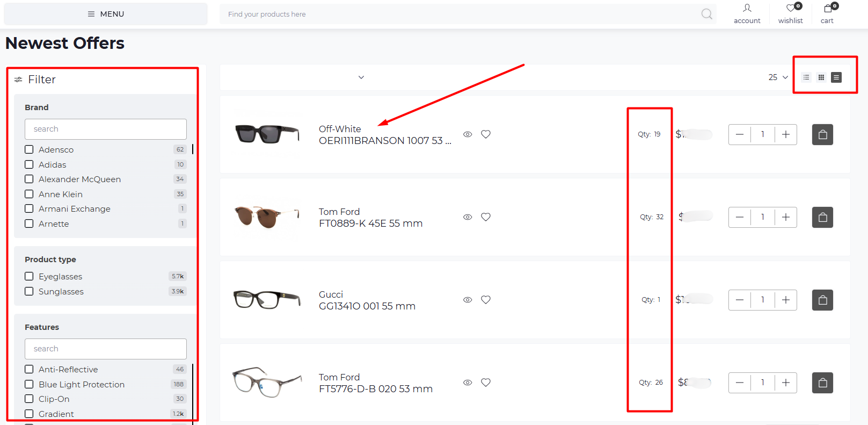Open the hamburger MENU button
The image size is (868, 425).
(x=106, y=14)
